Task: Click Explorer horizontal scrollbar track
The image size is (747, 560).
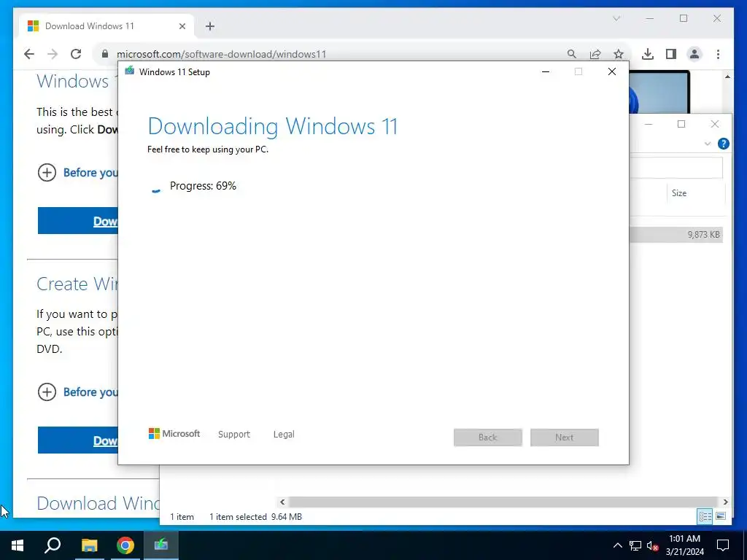Action: 503,502
